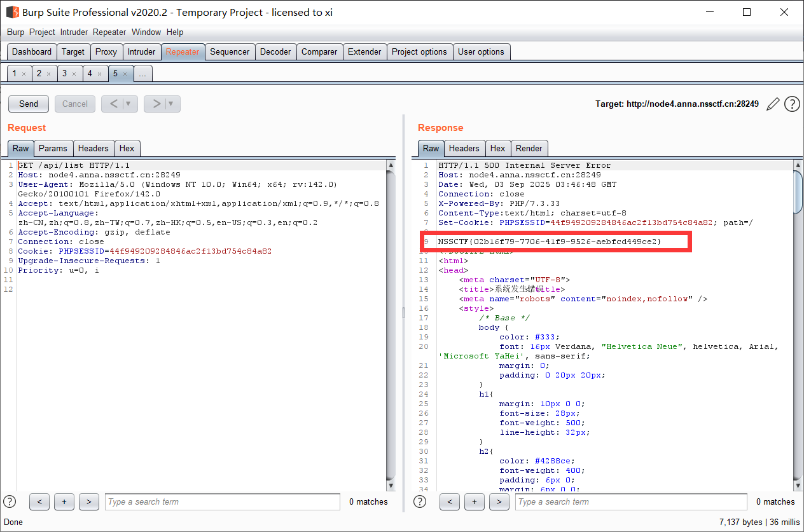804x532 pixels.
Task: Open Repeater help question-mark icon
Action: pos(792,104)
